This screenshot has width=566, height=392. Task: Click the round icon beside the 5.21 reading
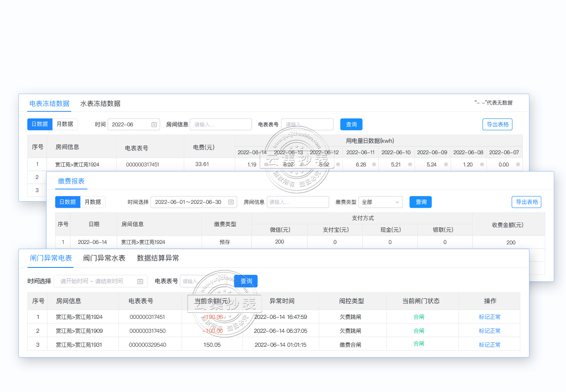point(410,165)
